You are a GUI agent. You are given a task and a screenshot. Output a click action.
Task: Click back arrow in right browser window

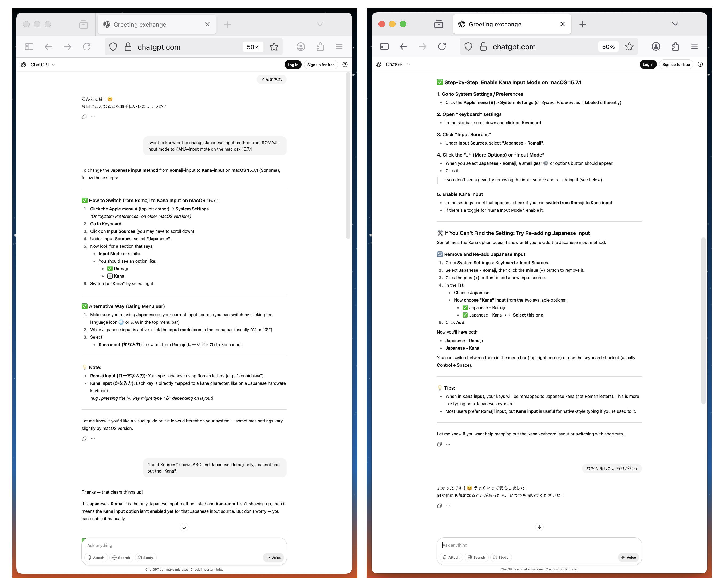pos(403,46)
